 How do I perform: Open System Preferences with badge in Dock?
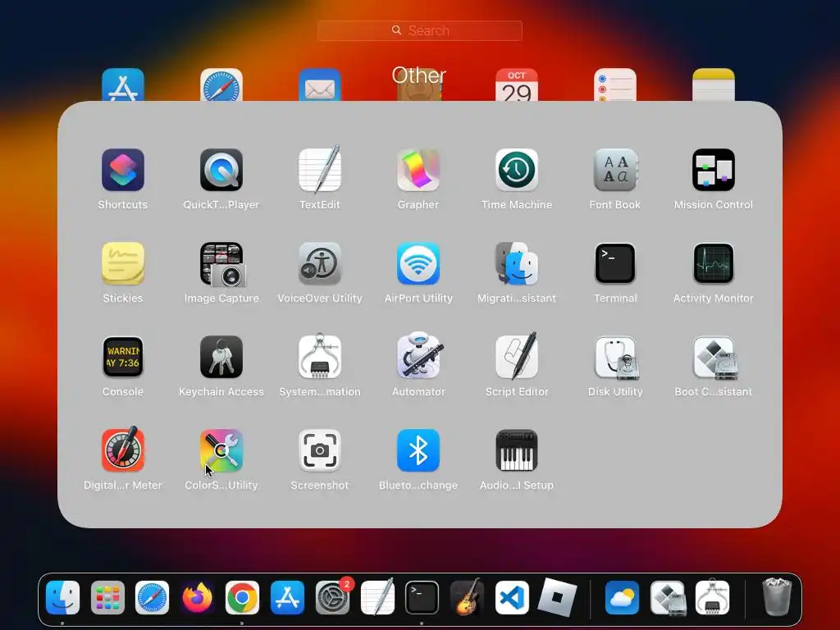pos(332,597)
